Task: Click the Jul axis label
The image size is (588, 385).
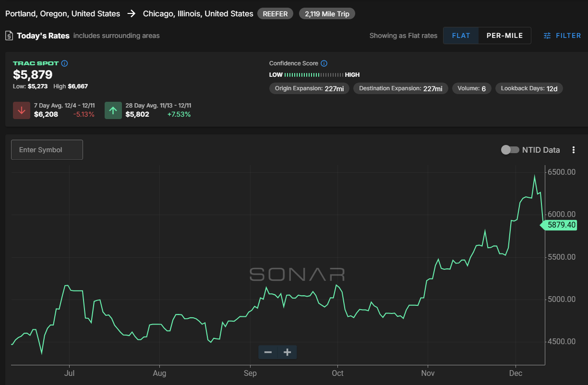Action: (70, 373)
